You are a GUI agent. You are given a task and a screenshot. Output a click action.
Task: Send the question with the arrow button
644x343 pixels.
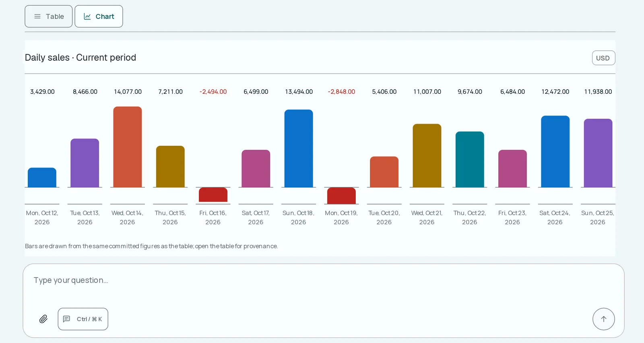[x=603, y=319]
